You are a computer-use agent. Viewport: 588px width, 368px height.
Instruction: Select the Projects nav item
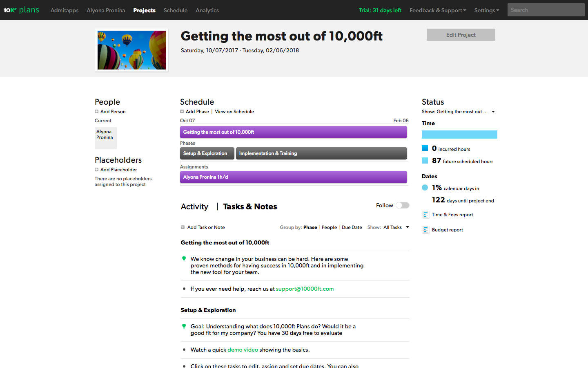pos(144,10)
